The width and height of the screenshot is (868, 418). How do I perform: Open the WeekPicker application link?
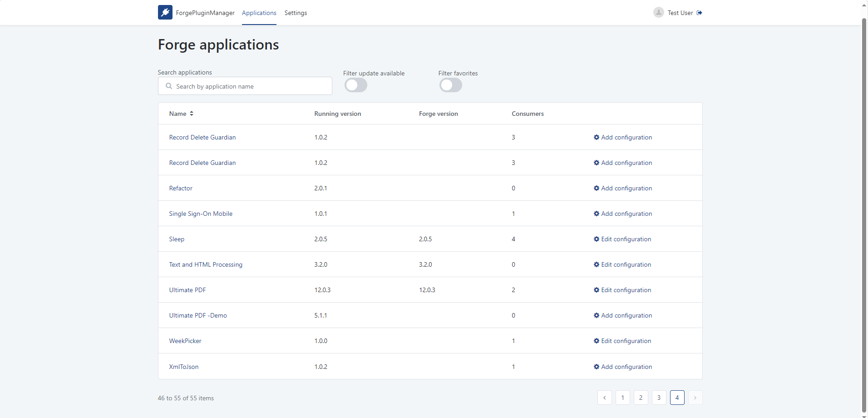click(185, 341)
